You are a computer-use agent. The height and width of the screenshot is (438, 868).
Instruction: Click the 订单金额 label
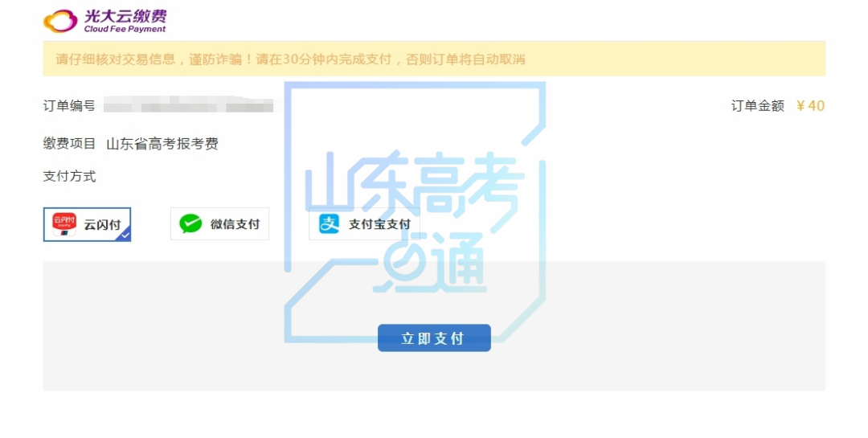coord(757,106)
